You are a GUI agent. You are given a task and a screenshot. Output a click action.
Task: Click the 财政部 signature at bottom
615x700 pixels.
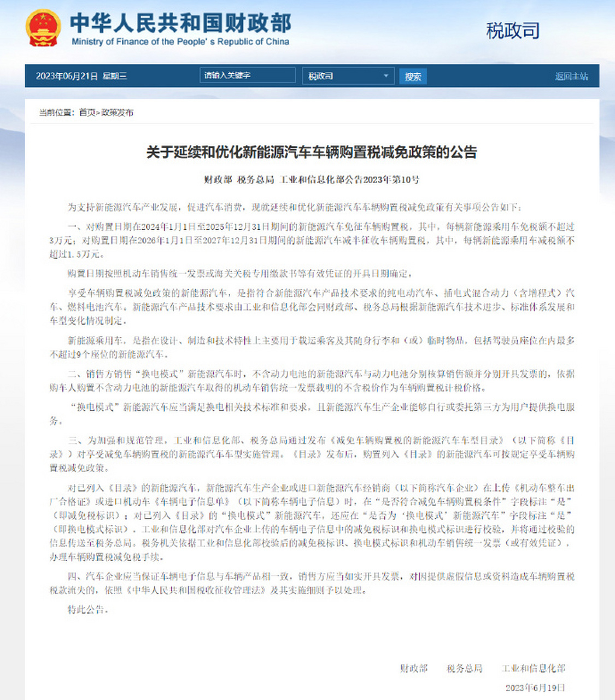414,668
